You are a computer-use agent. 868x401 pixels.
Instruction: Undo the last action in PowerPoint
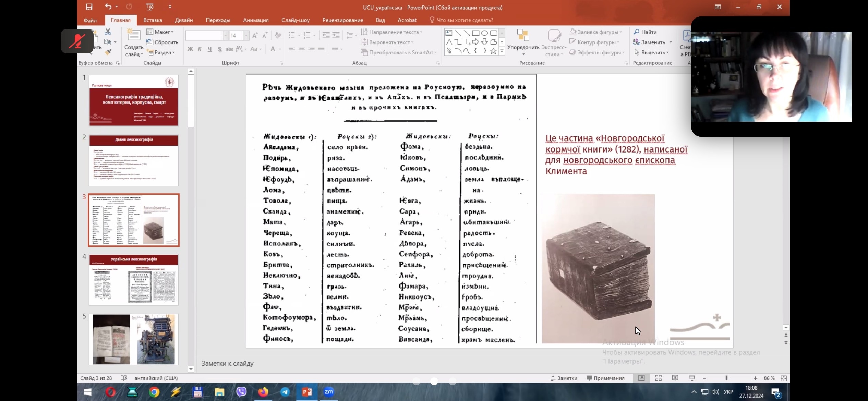108,7
